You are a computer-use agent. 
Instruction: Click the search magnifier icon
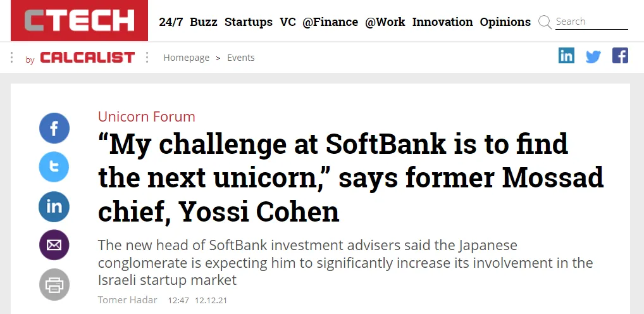pyautogui.click(x=545, y=22)
